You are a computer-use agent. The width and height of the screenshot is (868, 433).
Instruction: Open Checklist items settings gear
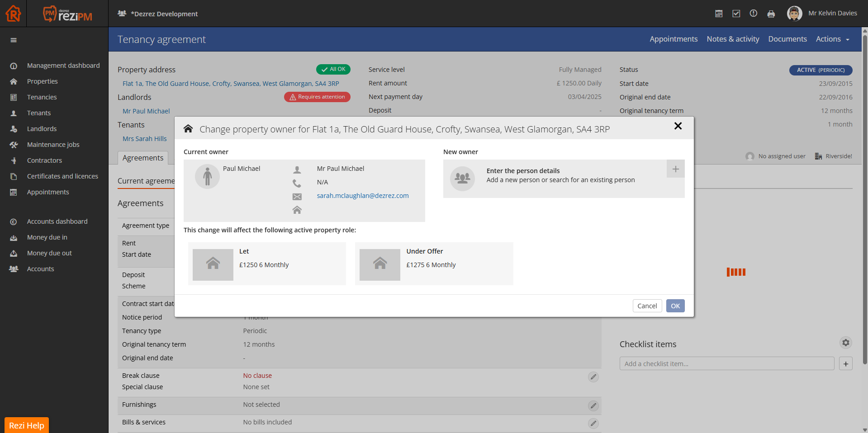tap(846, 343)
